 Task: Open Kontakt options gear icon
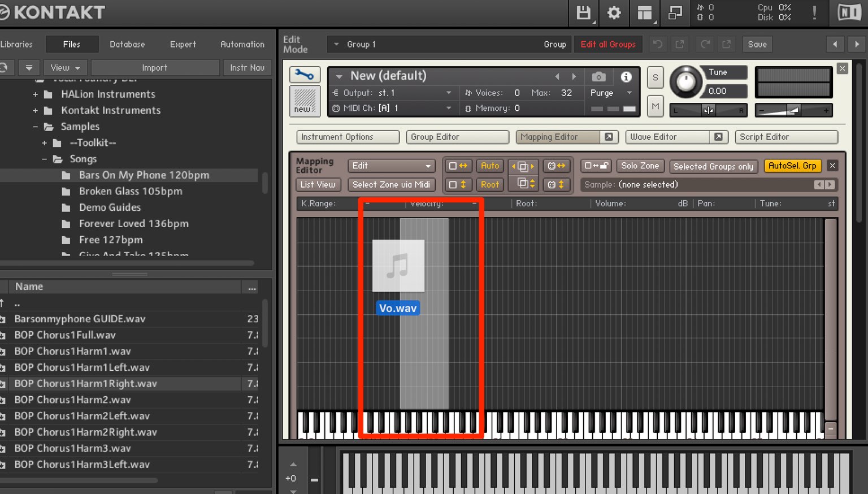pos(614,13)
